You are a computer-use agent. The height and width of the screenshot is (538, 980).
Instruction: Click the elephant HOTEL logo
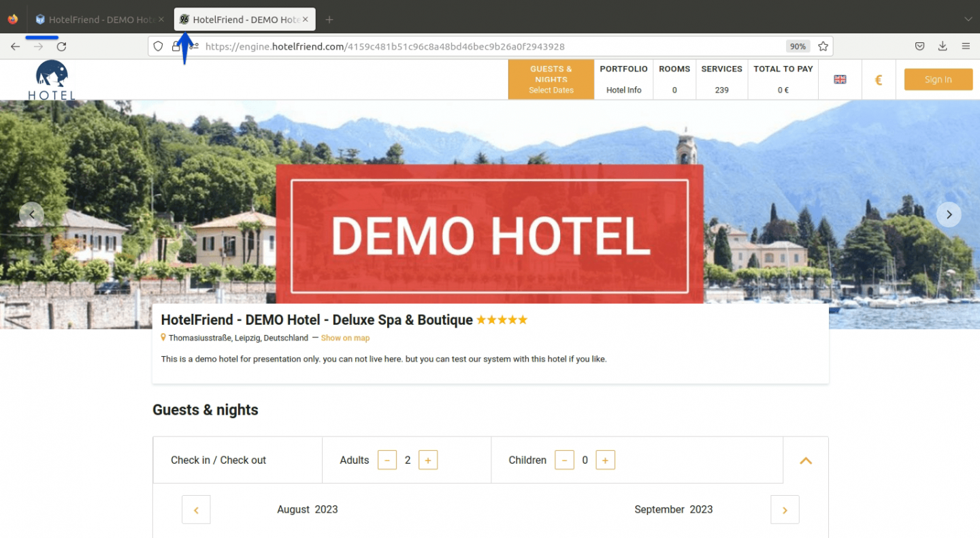tap(52, 80)
